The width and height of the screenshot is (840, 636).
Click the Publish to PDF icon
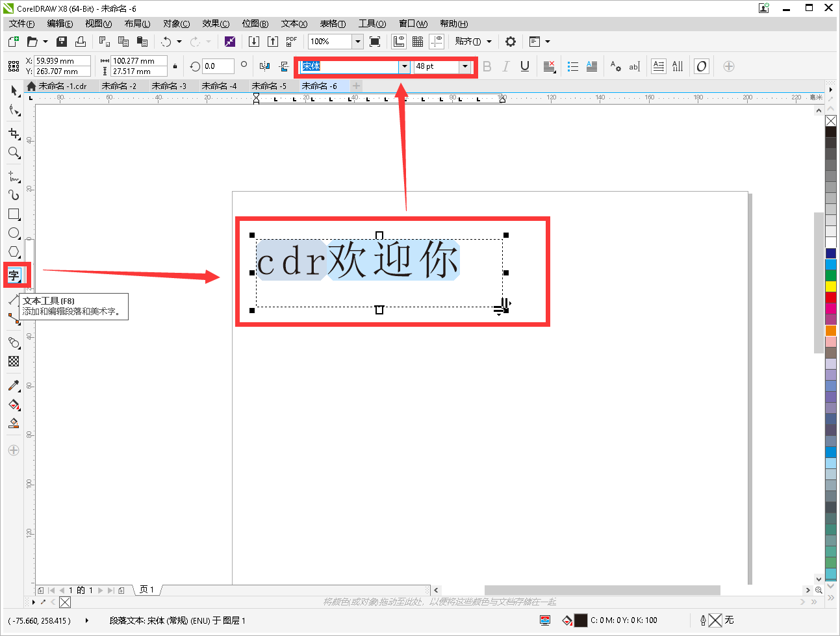pos(291,42)
